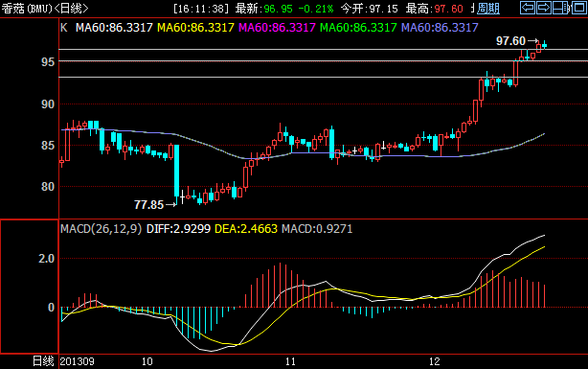The width and height of the screenshot is (588, 369).
Task: Click the 日线 period label at bottom left
Action: tap(43, 361)
